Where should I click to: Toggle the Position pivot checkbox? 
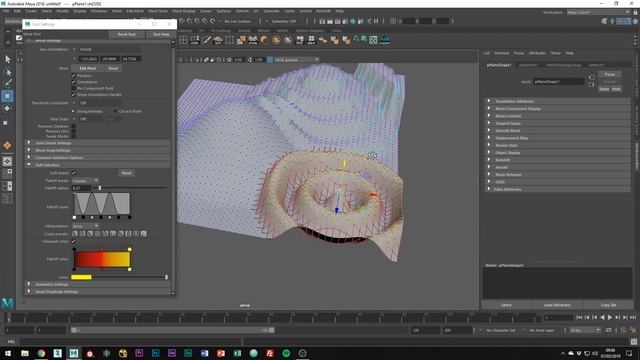[74, 76]
